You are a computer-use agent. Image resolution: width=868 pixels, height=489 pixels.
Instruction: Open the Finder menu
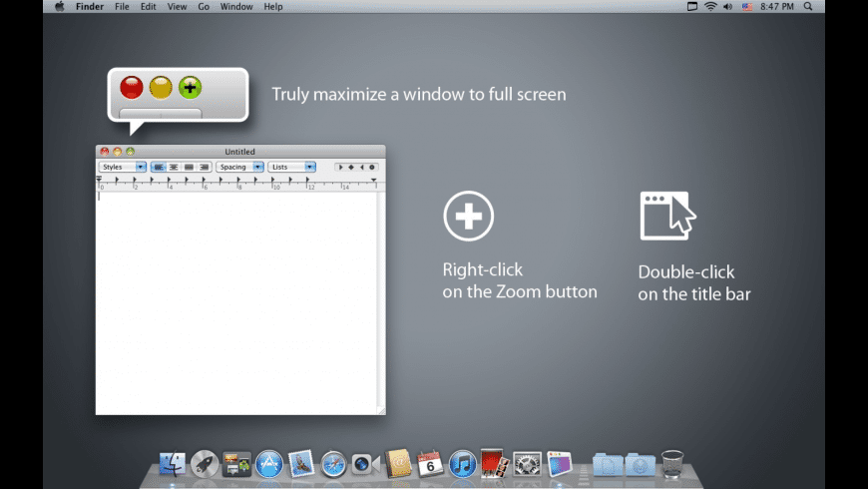pyautogui.click(x=90, y=7)
